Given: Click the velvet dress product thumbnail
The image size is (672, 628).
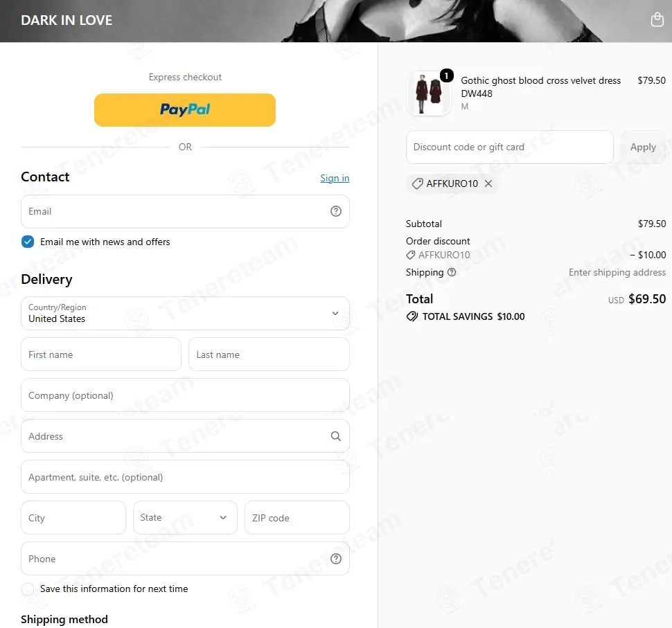Looking at the screenshot, I should [x=429, y=93].
